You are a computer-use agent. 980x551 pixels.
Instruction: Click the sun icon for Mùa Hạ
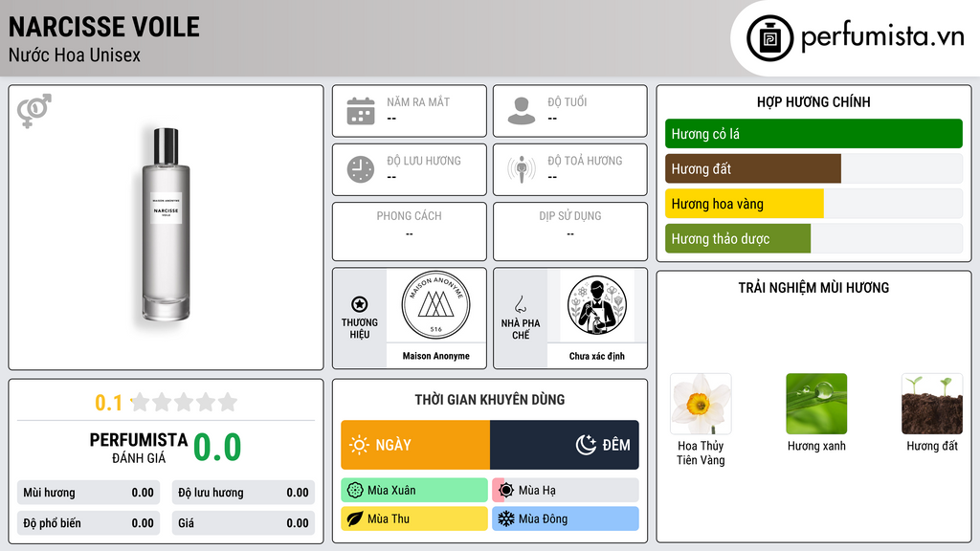point(506,491)
